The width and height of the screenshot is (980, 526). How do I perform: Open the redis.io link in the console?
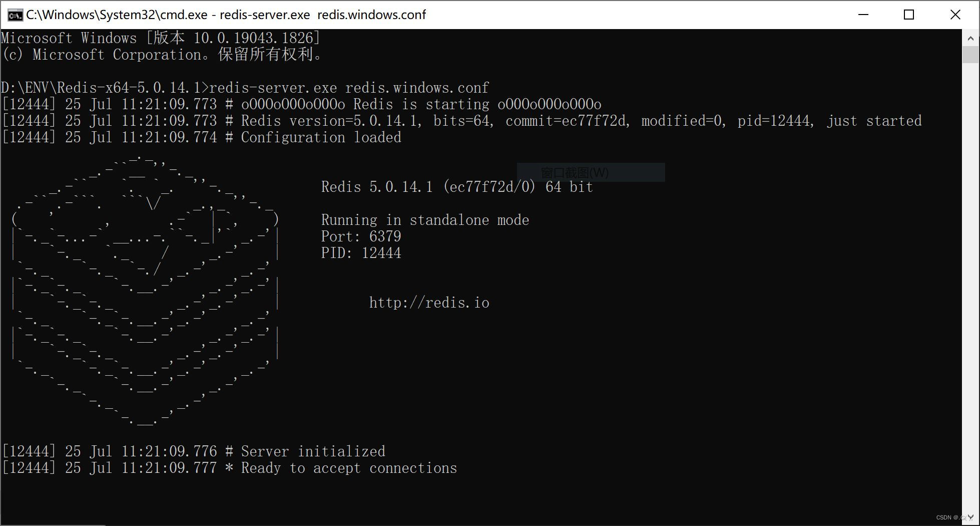[x=429, y=302]
